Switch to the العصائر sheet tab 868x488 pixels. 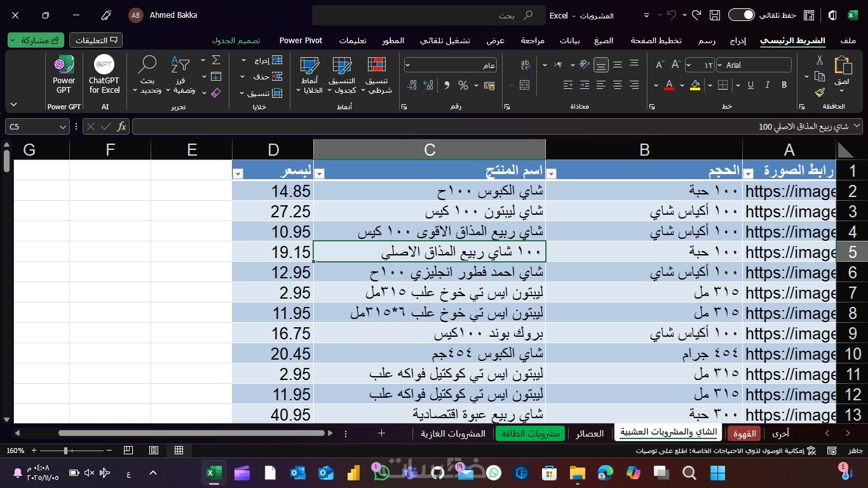coord(590,433)
